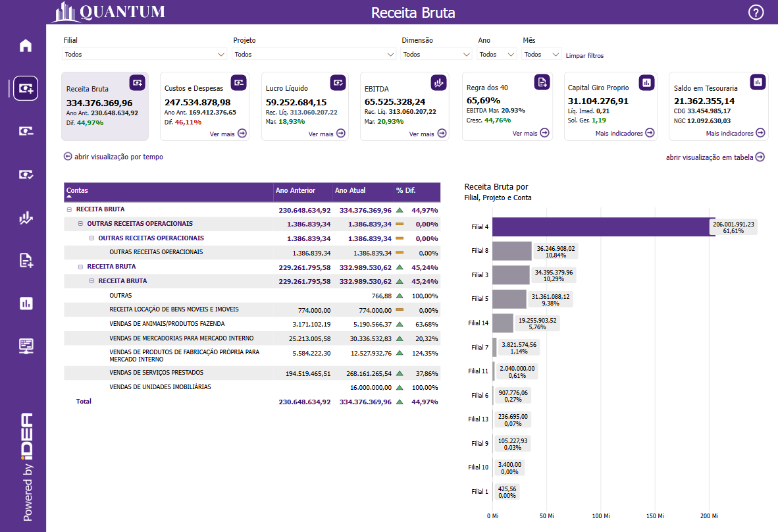778x532 pixels.
Task: Select the bar chart indicators sidebar icon
Action: (26, 303)
